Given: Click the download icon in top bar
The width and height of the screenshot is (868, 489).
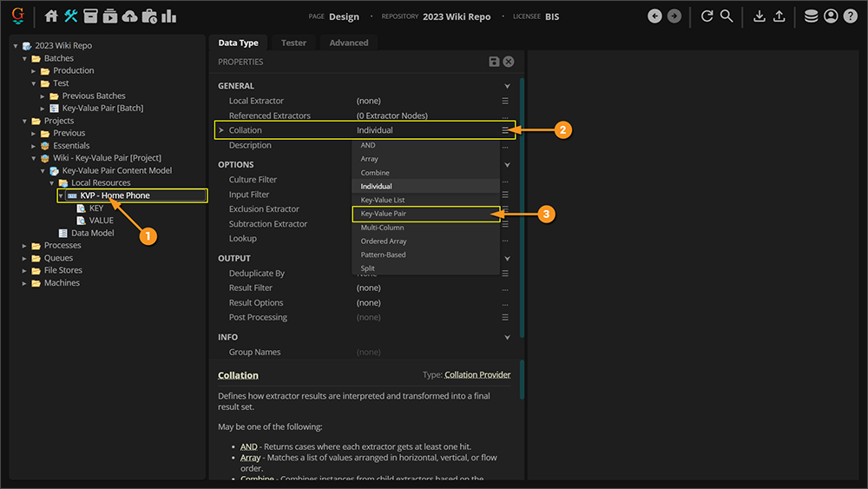Looking at the screenshot, I should click(x=759, y=16).
